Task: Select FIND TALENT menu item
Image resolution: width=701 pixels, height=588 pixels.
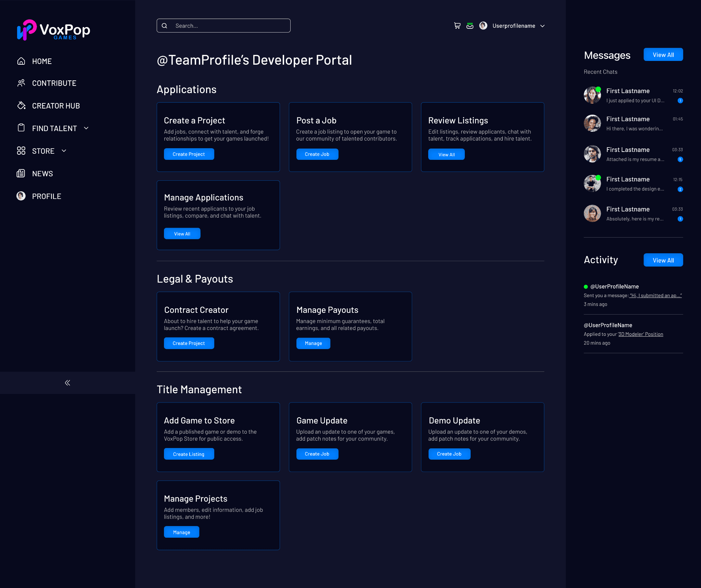Action: point(54,128)
